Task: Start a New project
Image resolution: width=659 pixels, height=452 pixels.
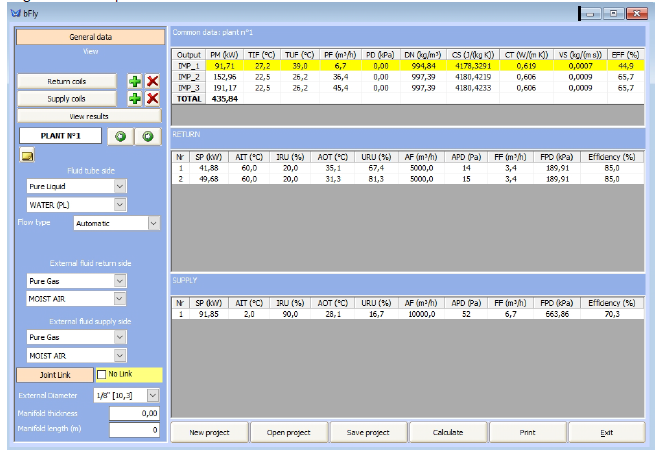Action: 209,432
